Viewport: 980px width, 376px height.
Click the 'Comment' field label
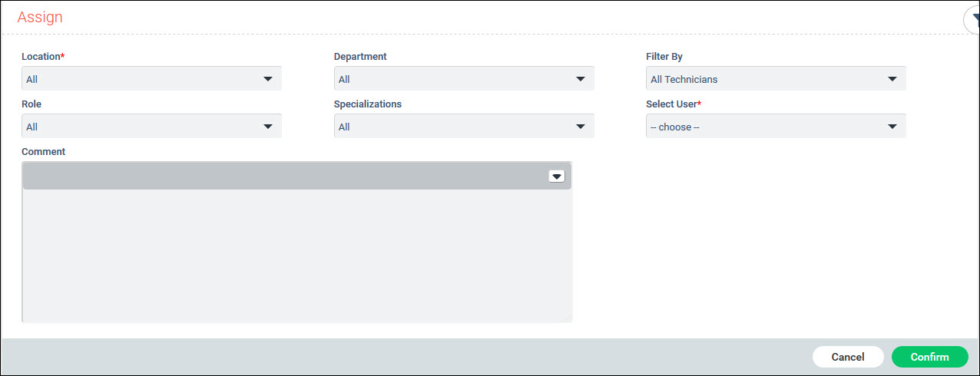44,152
